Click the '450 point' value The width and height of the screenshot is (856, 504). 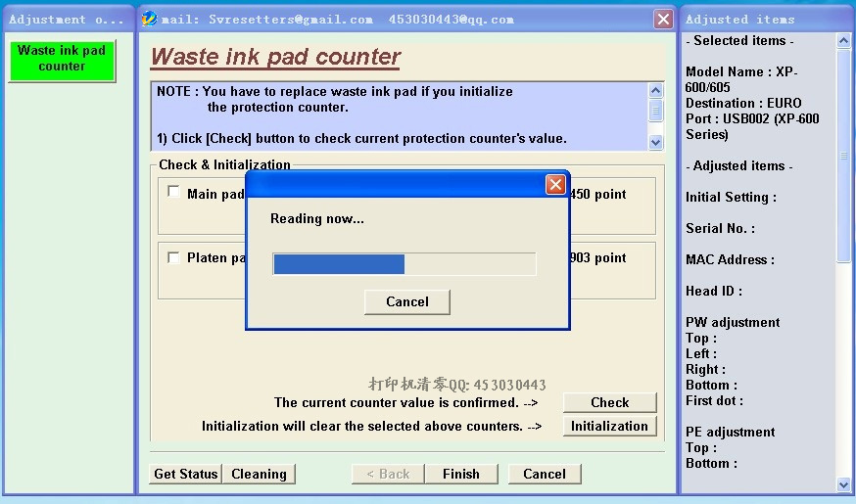[x=598, y=194]
